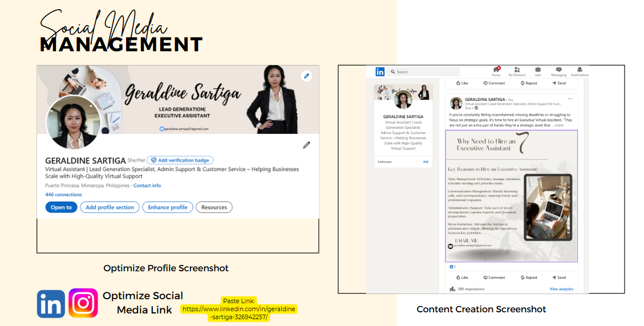Open the three-dot menu on Geraldine's post

pos(570,99)
